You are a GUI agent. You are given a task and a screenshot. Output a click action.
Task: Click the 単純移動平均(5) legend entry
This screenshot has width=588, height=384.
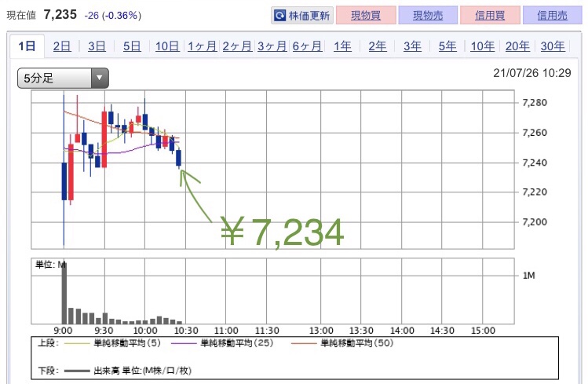[112, 342]
